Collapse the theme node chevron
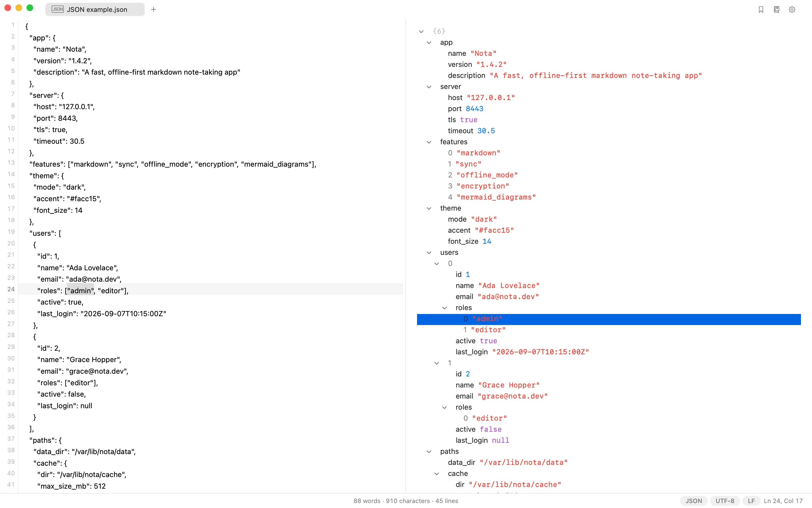 [x=429, y=208]
